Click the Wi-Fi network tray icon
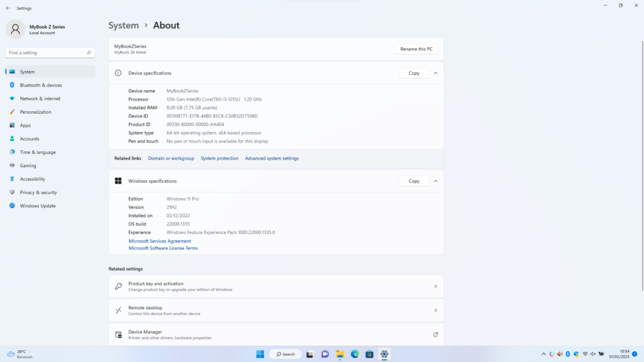 [x=585, y=354]
